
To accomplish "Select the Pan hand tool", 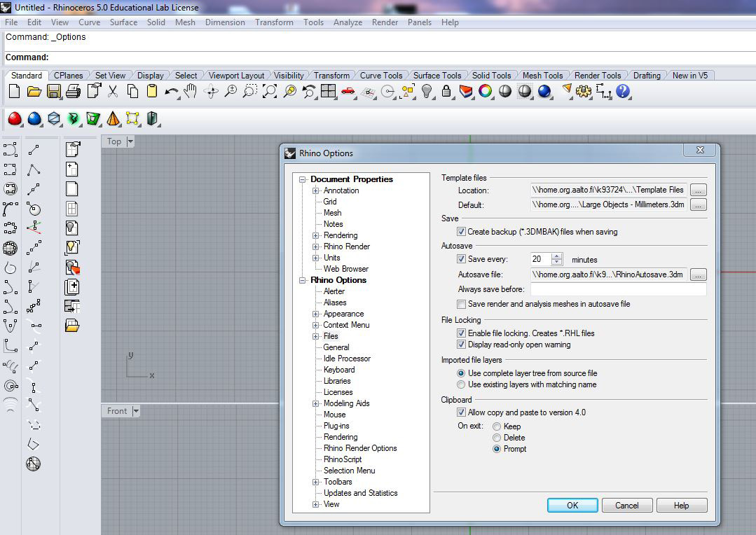I will coord(191,91).
